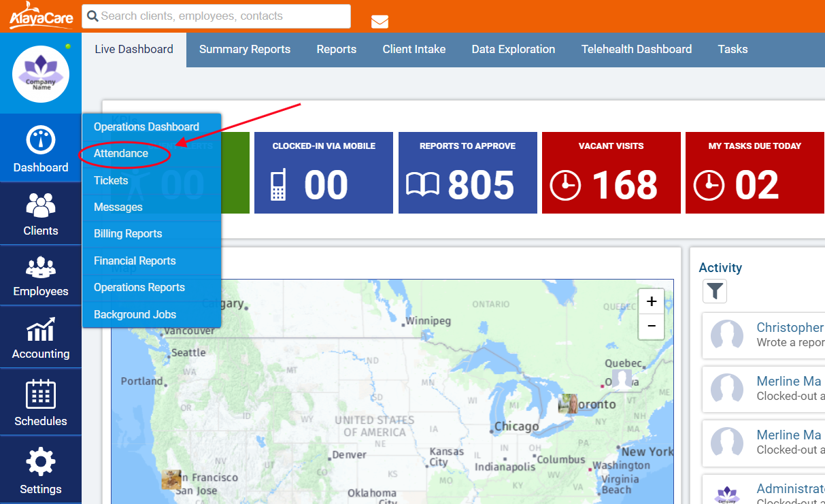Open the Settings gear icon

tap(41, 463)
